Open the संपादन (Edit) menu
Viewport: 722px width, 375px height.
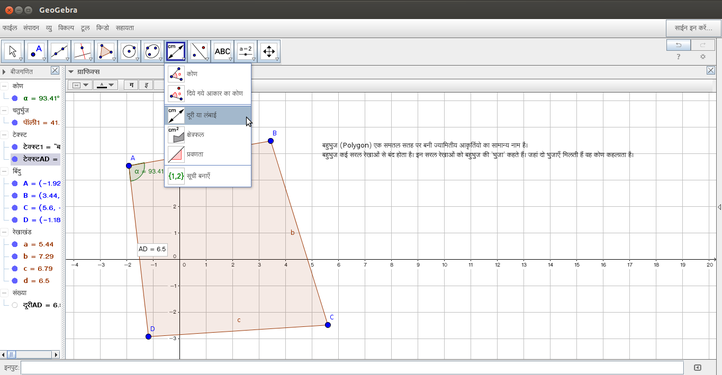tap(31, 28)
